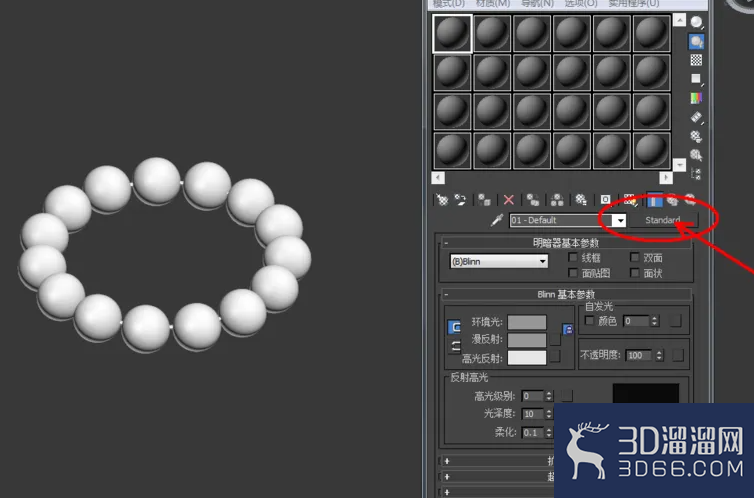Open the Material/Map Navigator icon
754x498 pixels.
point(696,174)
